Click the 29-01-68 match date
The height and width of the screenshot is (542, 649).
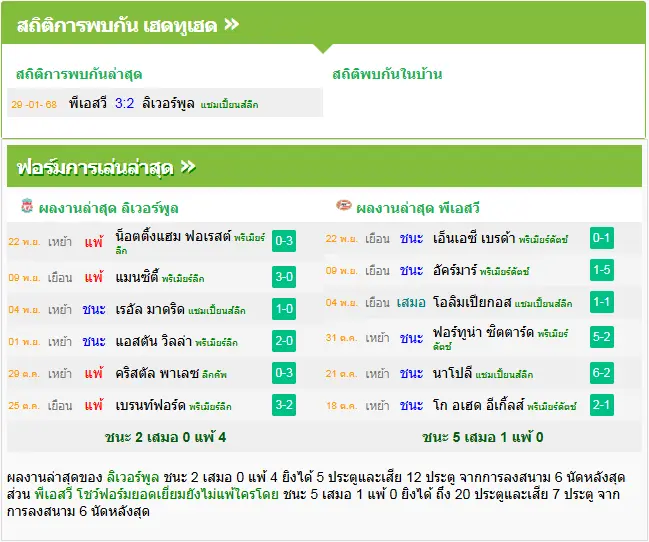tap(34, 104)
